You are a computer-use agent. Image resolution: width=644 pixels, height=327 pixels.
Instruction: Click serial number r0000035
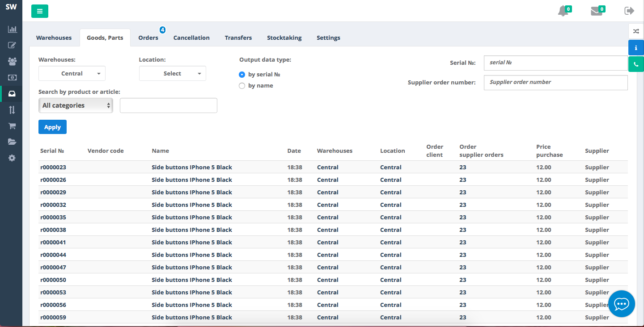pos(53,218)
